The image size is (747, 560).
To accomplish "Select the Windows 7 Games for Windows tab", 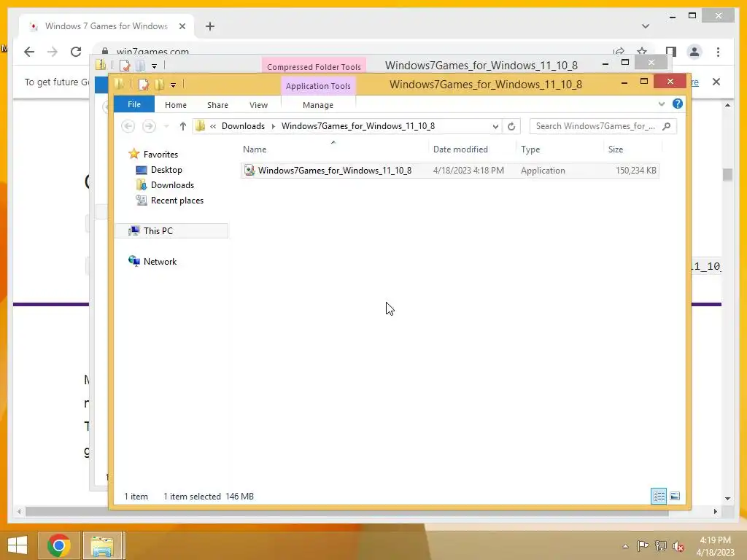I will [x=107, y=26].
